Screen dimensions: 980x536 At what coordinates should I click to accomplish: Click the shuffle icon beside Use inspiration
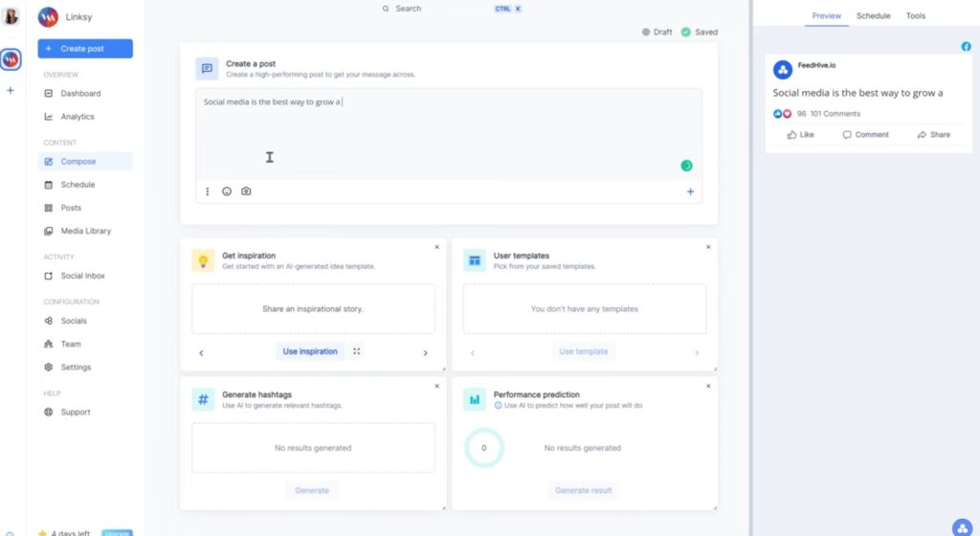tap(356, 351)
